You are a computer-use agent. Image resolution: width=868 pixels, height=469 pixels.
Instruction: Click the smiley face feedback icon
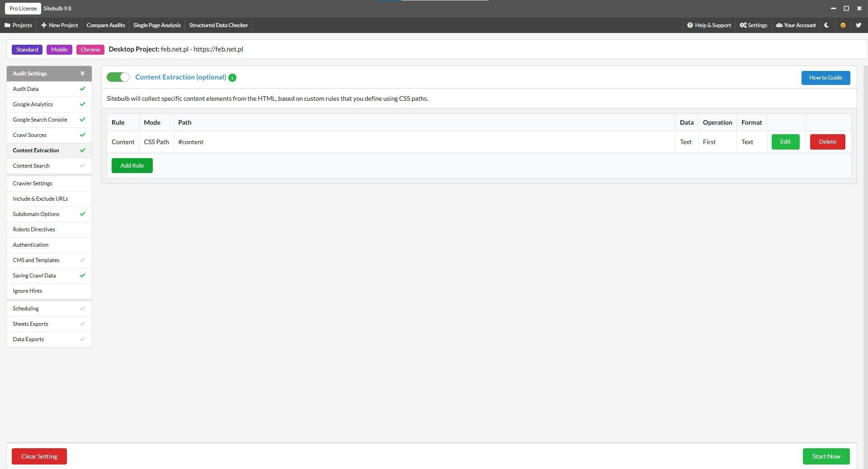pyautogui.click(x=843, y=25)
